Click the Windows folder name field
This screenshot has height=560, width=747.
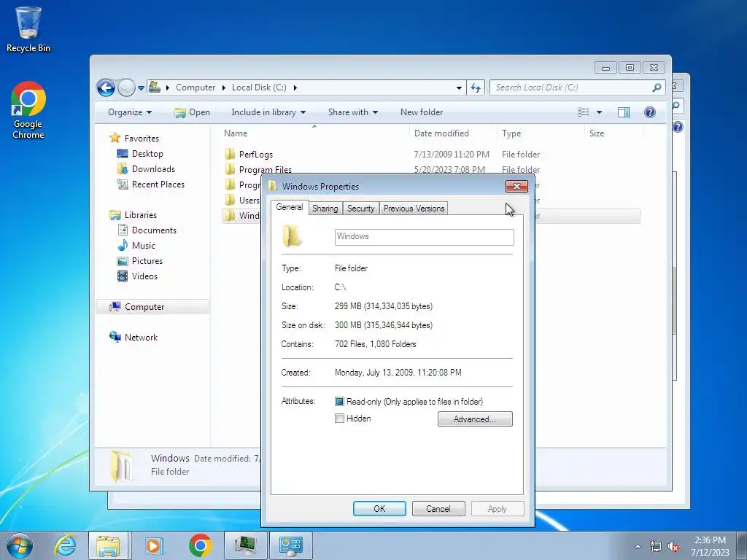coord(424,237)
